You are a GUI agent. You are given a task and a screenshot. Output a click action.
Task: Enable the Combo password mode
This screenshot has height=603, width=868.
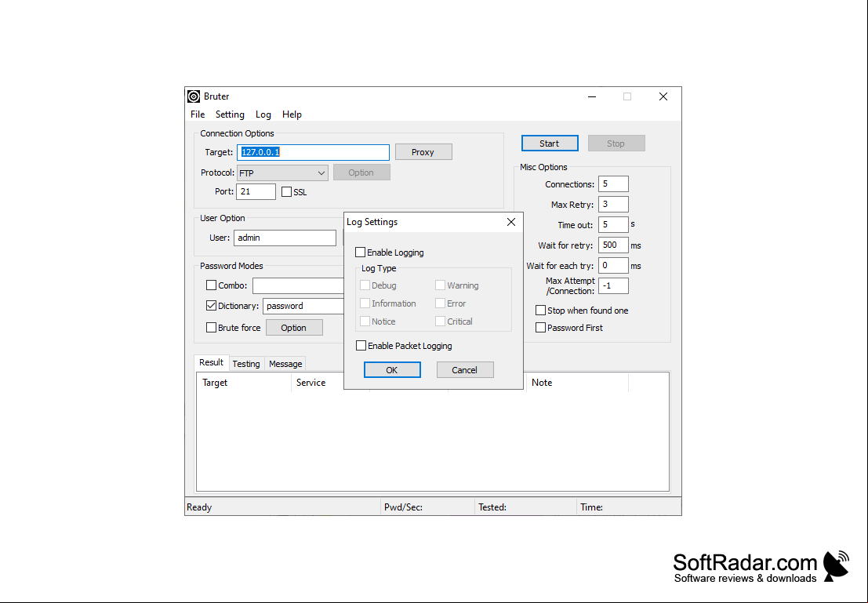(x=211, y=285)
